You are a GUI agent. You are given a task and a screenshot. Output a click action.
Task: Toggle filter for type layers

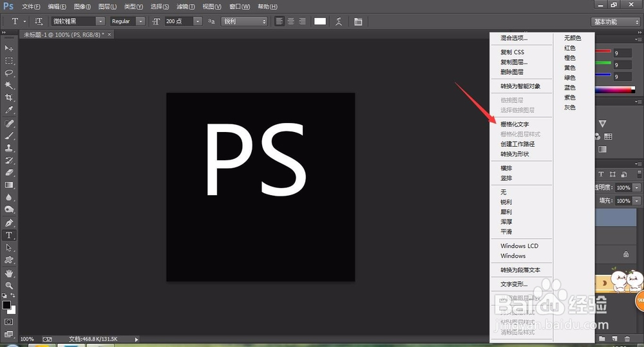pos(601,174)
